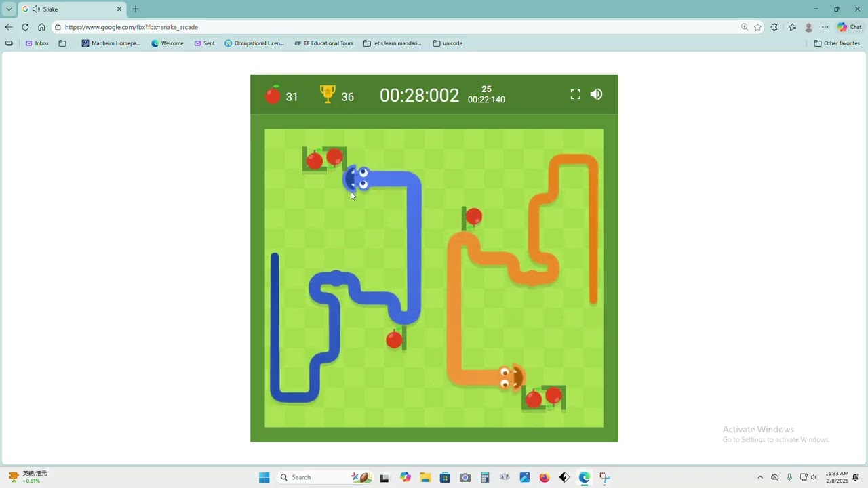Open the Inbox bookmark
The image size is (868, 488).
click(37, 43)
